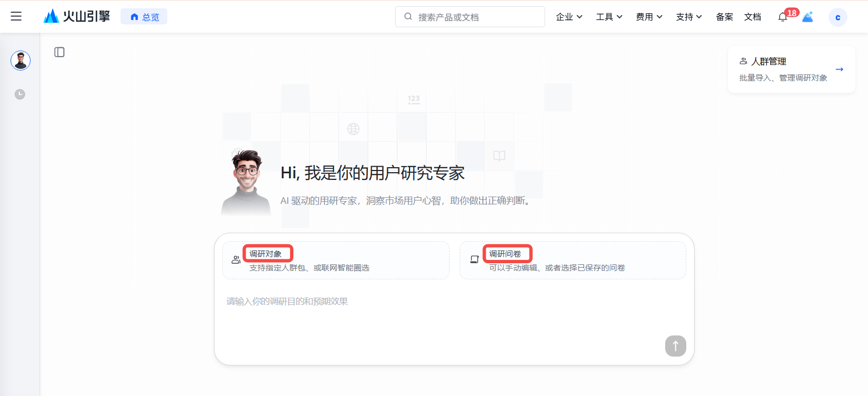Expand the 支持 dropdown menu
The image size is (868, 396).
pyautogui.click(x=689, y=17)
